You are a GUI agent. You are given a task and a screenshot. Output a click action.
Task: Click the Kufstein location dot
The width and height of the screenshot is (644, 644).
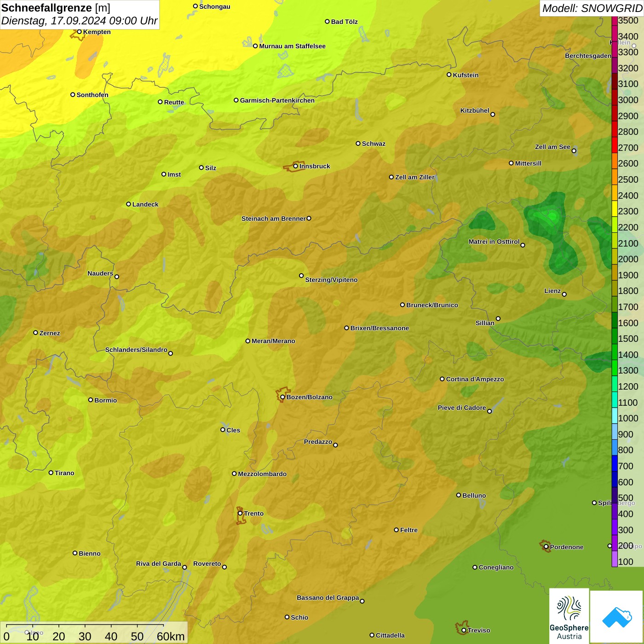pos(449,75)
